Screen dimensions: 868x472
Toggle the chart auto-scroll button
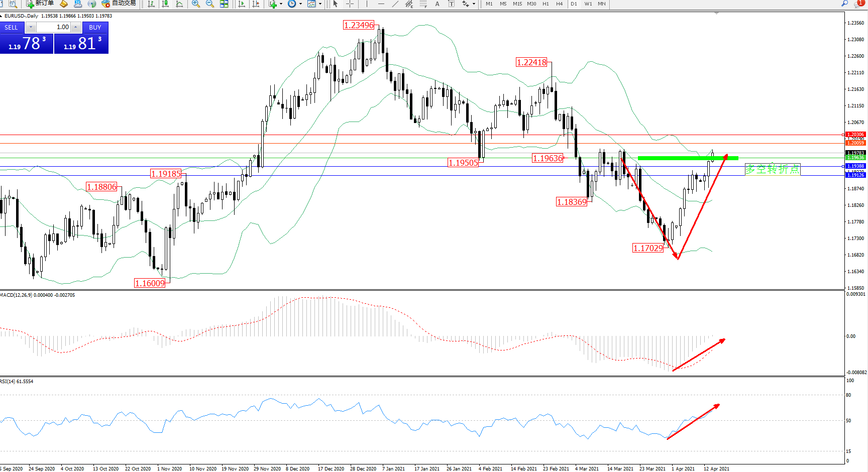pyautogui.click(x=242, y=4)
